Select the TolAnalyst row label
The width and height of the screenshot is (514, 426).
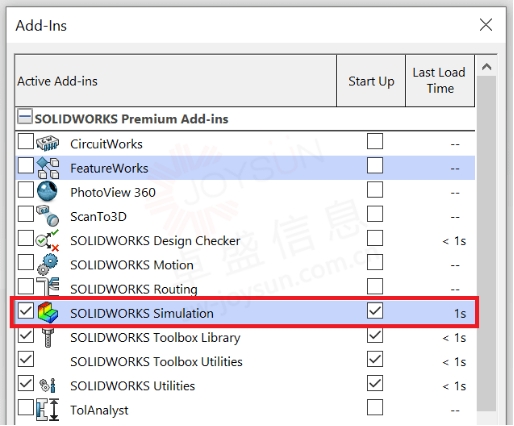(99, 410)
